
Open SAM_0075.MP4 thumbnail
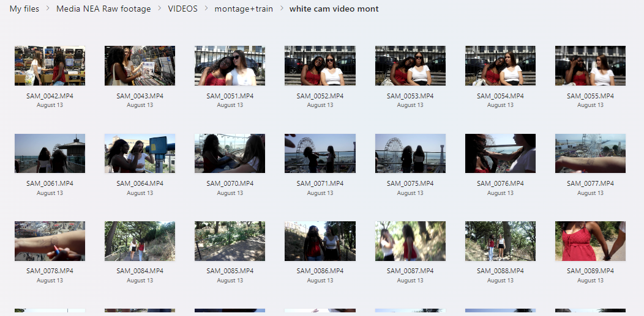410,153
